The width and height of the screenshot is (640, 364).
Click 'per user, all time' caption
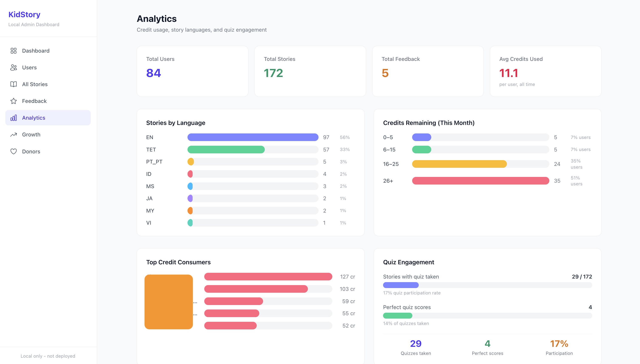(x=517, y=84)
